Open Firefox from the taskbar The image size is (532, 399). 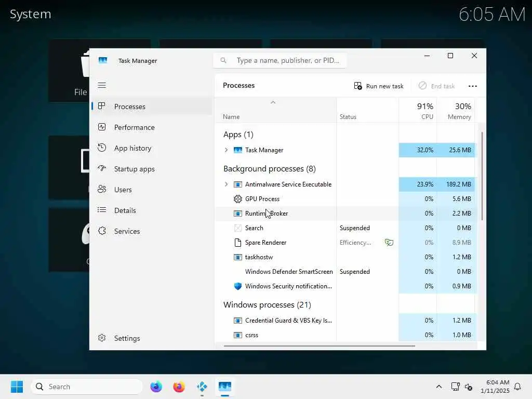(x=179, y=387)
